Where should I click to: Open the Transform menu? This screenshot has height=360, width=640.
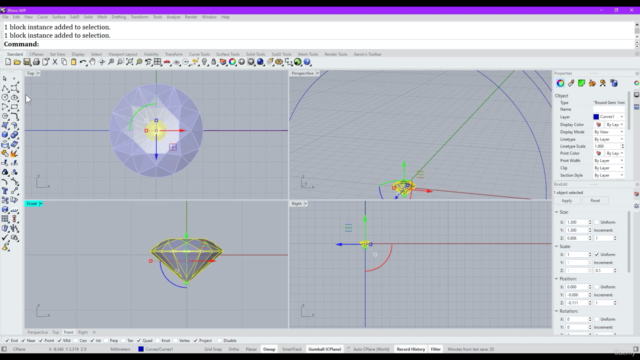(140, 17)
